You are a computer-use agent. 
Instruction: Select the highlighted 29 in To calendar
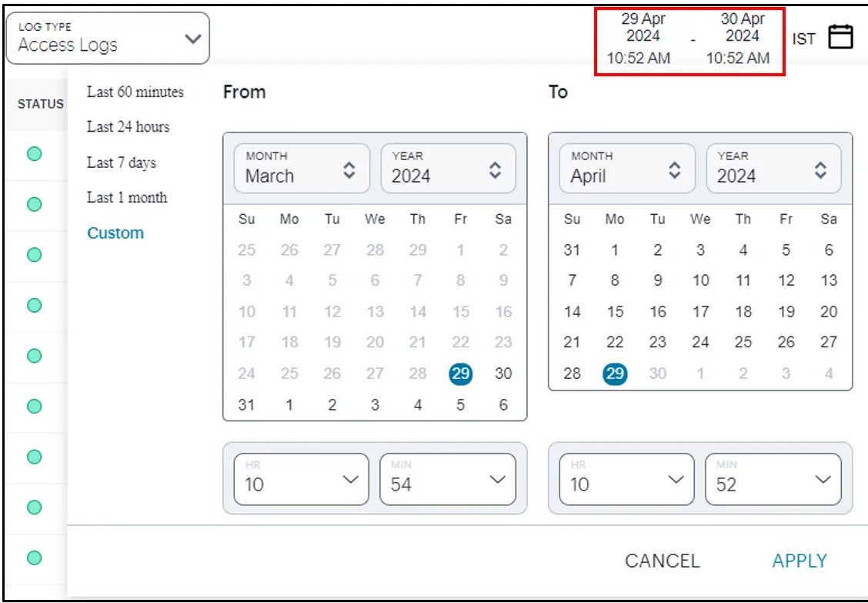pos(615,374)
